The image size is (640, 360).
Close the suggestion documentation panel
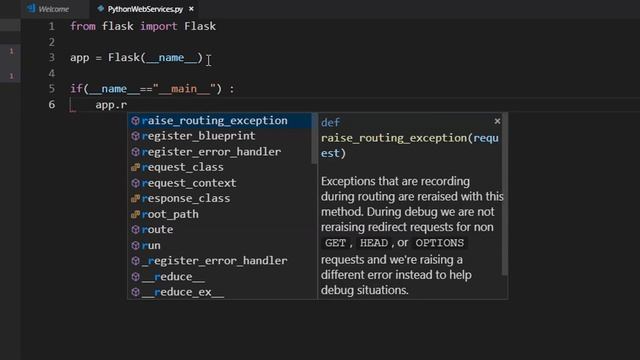pos(497,121)
